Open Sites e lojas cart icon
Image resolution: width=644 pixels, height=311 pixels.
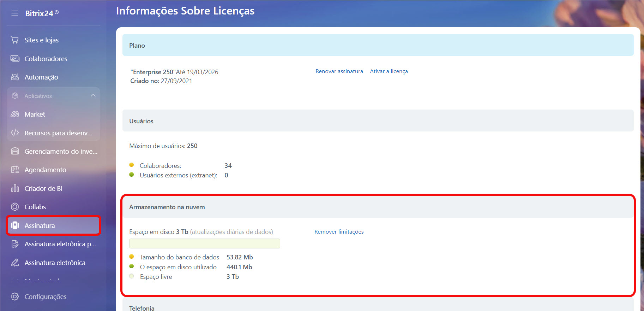(x=14, y=40)
